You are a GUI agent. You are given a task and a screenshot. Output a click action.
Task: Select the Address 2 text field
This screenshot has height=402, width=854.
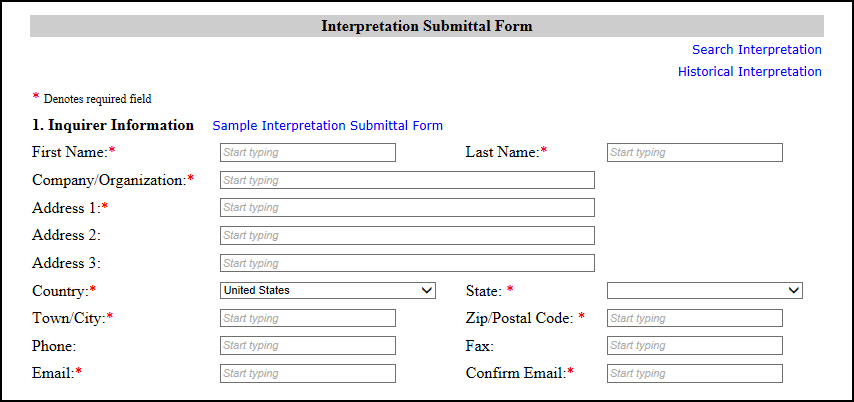click(x=406, y=236)
